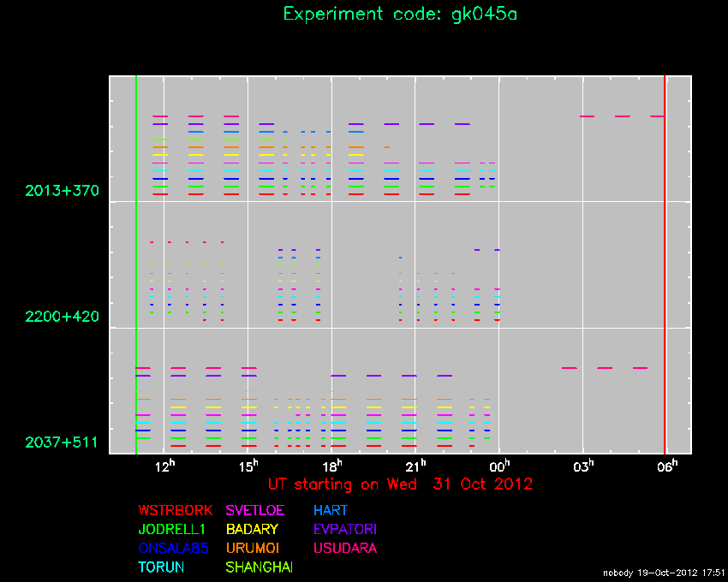Screen dimensions: 728x582
Task: Click the USUDARA station label
Action: [344, 548]
